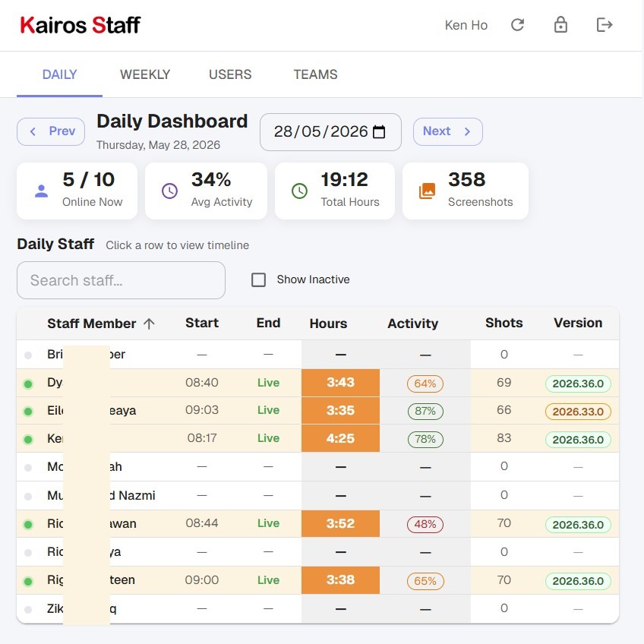Click the 3:43 hours cell
The width and height of the screenshot is (644, 644).
tap(340, 383)
